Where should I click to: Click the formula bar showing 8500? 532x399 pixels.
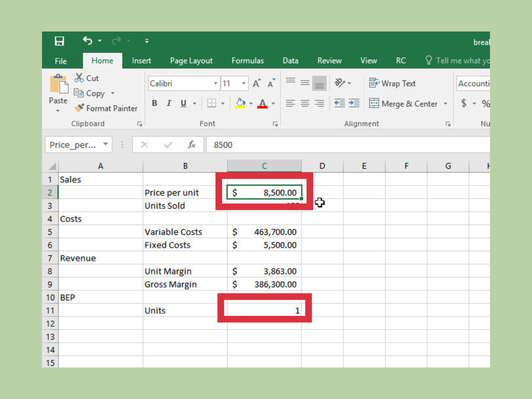348,144
